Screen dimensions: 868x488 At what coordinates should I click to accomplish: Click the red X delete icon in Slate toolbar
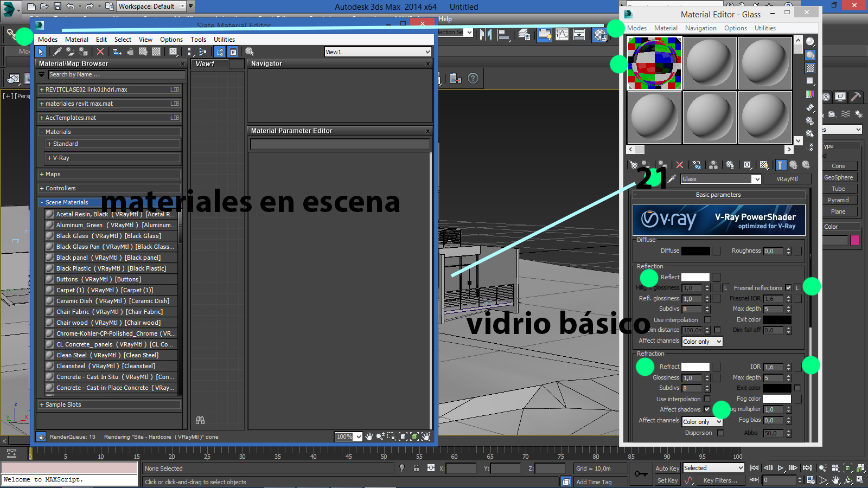[100, 52]
